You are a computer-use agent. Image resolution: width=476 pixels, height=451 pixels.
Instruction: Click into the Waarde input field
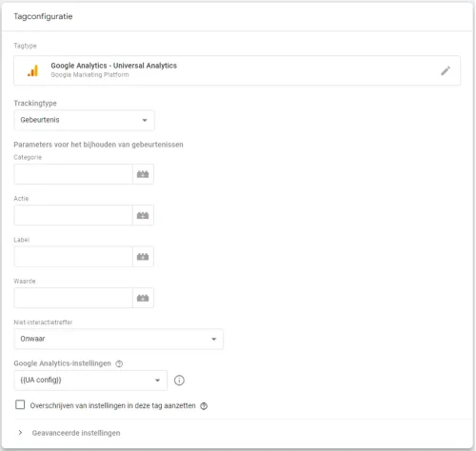[x=73, y=298]
